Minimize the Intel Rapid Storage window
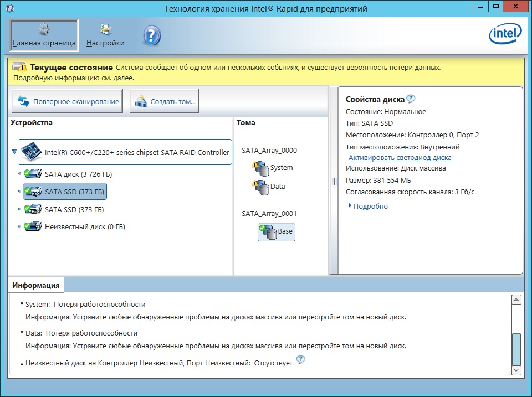 (480, 7)
